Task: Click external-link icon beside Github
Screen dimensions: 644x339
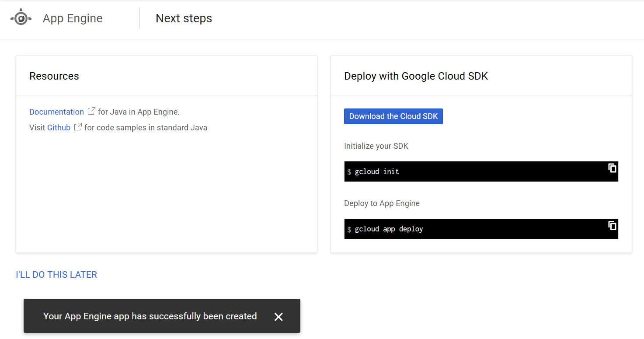Action: pos(78,127)
